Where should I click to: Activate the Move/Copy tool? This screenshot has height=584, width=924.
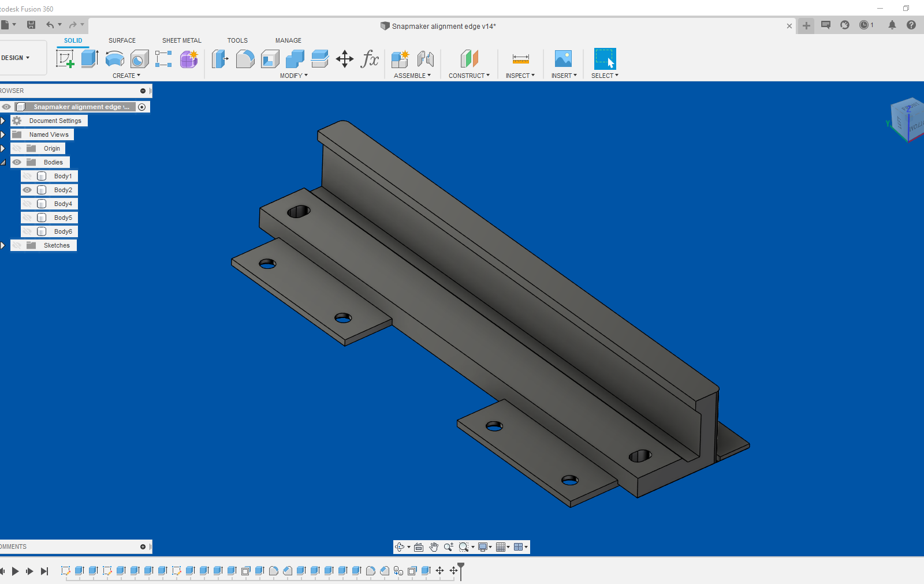(x=345, y=58)
